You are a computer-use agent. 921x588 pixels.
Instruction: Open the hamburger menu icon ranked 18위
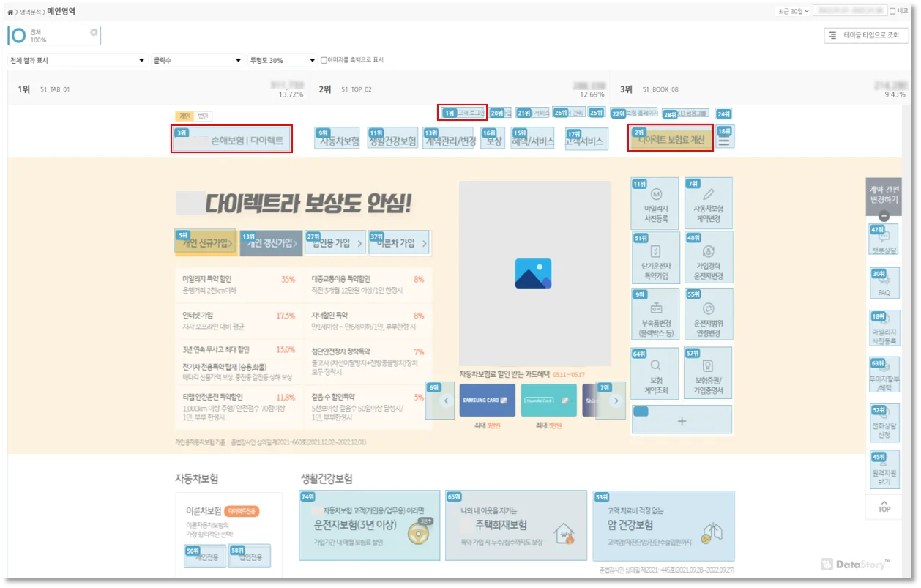724,141
